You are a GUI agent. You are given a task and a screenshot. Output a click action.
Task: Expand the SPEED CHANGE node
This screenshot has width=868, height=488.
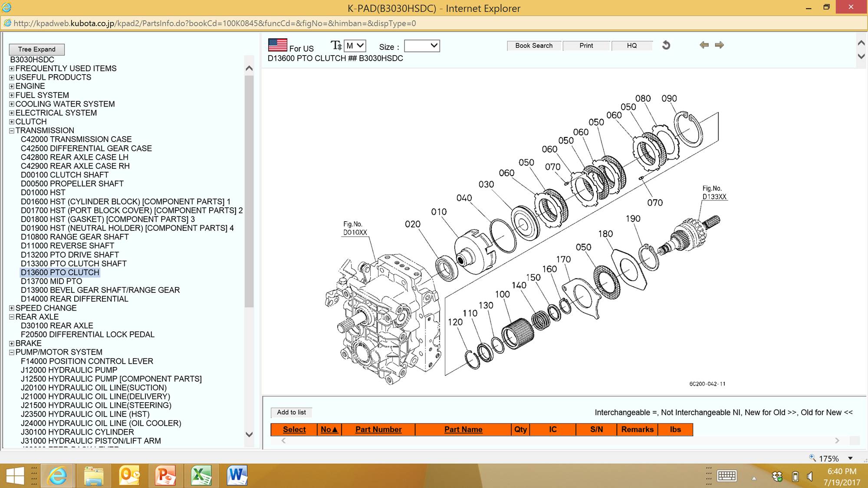12,308
